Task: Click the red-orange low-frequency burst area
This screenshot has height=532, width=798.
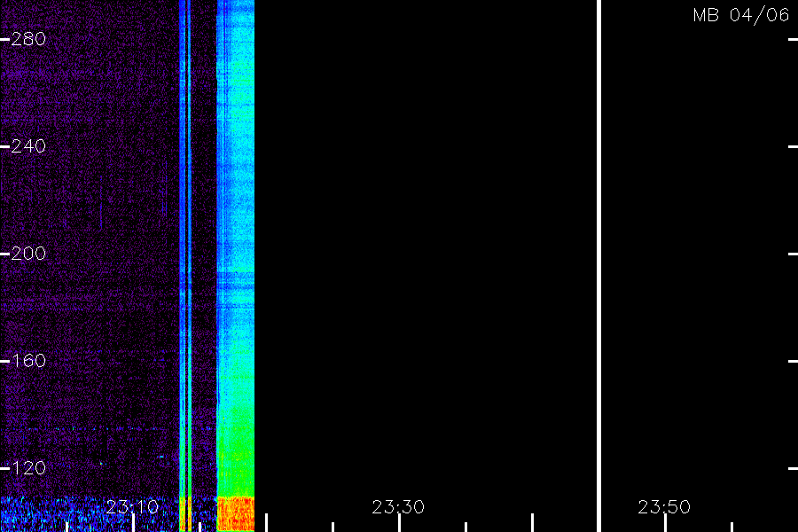Action: (236, 513)
